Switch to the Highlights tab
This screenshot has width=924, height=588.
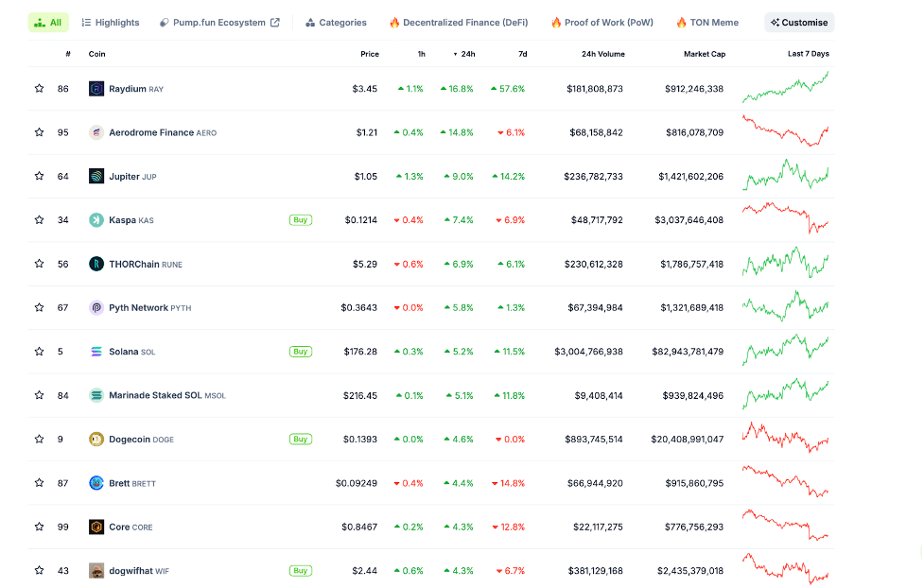click(x=111, y=23)
